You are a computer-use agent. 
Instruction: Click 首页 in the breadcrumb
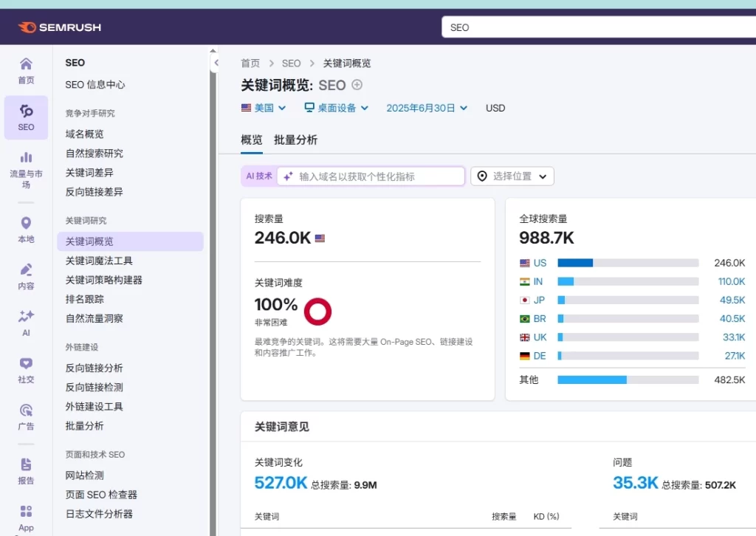250,63
